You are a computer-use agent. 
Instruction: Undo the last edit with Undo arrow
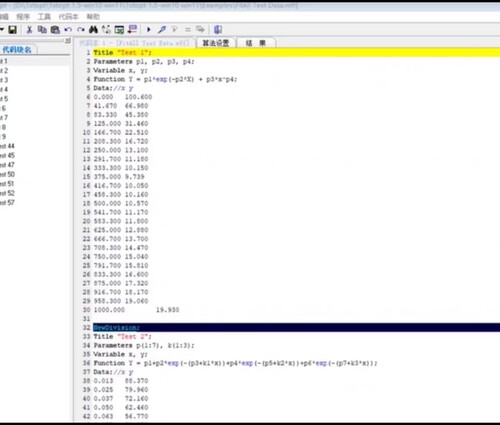[x=68, y=30]
